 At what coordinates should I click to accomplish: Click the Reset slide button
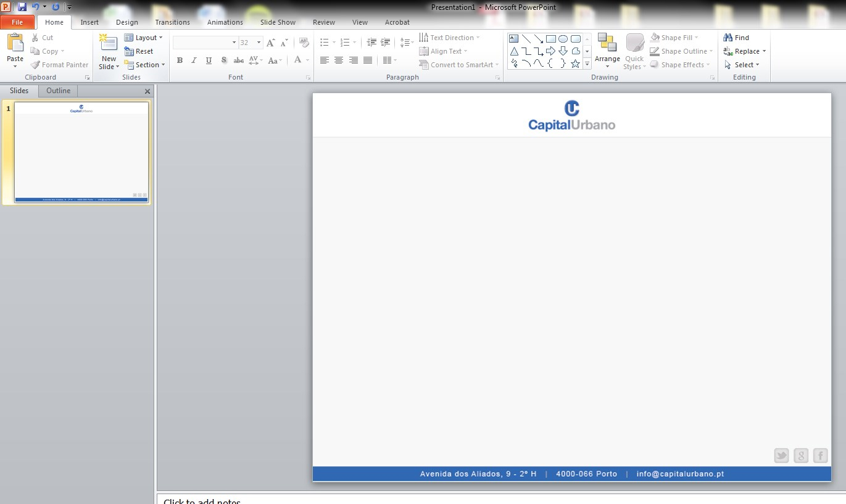(x=139, y=51)
